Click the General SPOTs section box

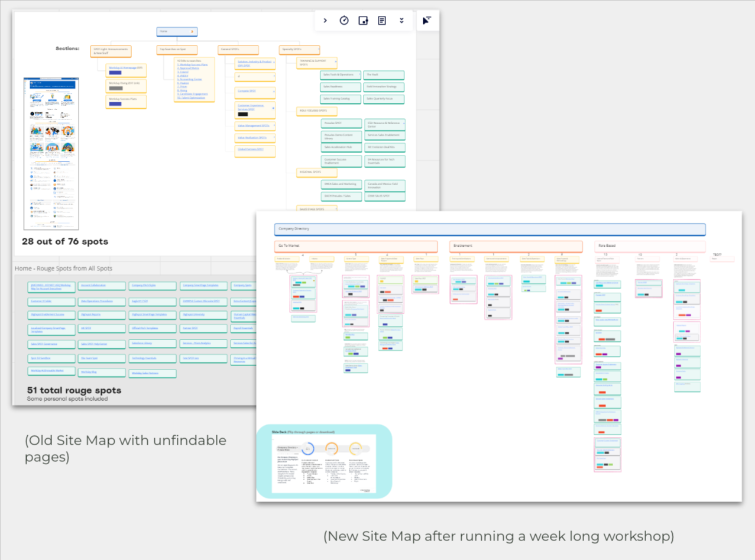(x=238, y=51)
